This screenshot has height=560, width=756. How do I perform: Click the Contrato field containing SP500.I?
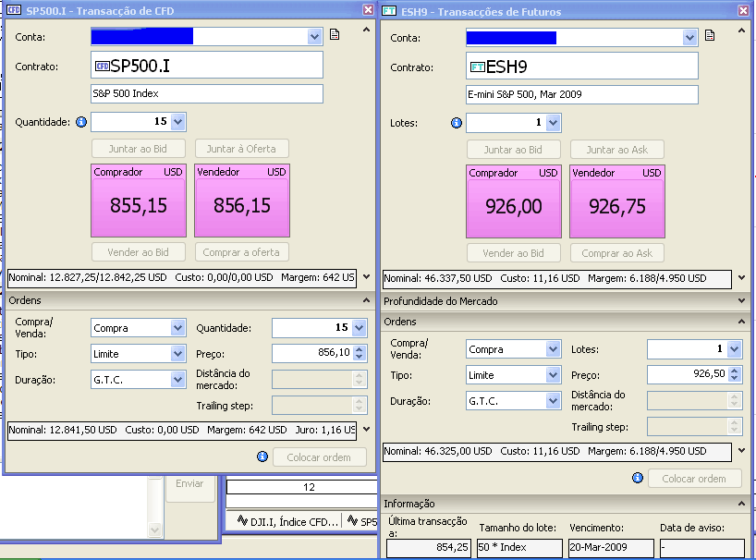coord(207,65)
